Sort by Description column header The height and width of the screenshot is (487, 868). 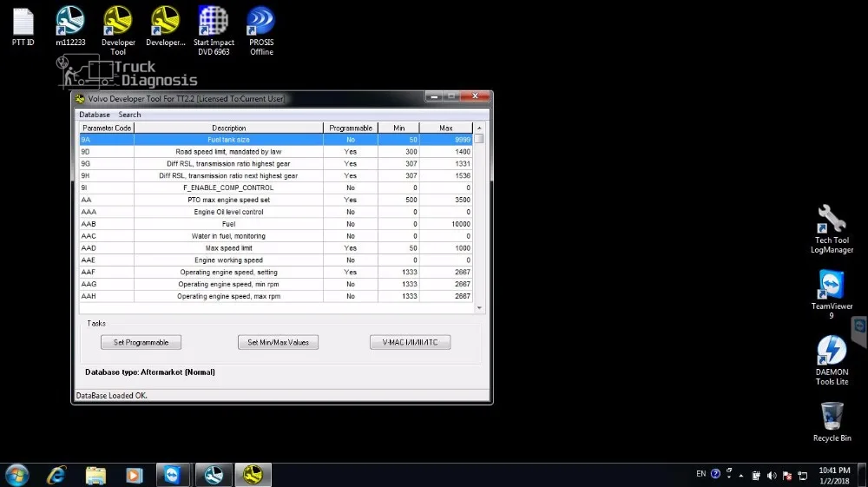coord(228,128)
